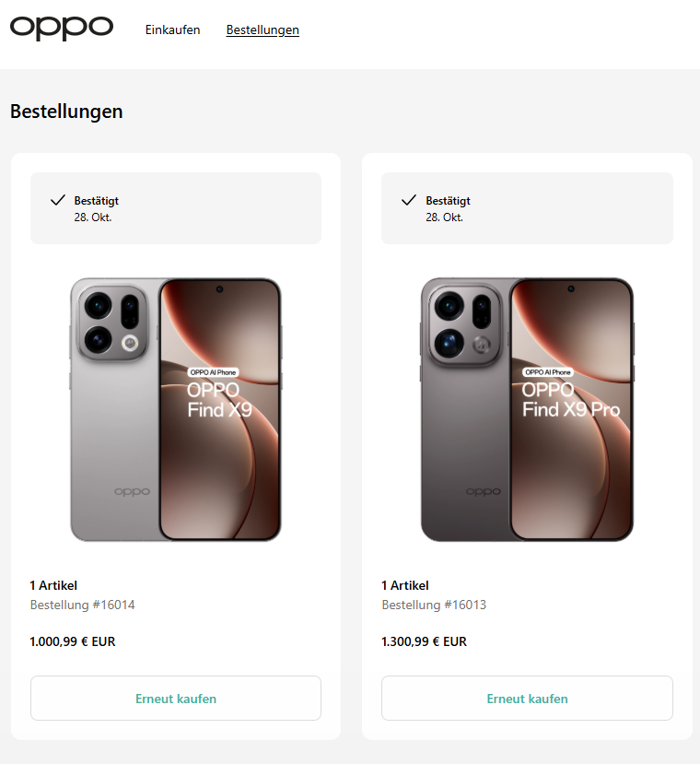Select the Bestätigt status text of order #16013
Viewport: 700px width, 764px height.
pyautogui.click(x=448, y=200)
